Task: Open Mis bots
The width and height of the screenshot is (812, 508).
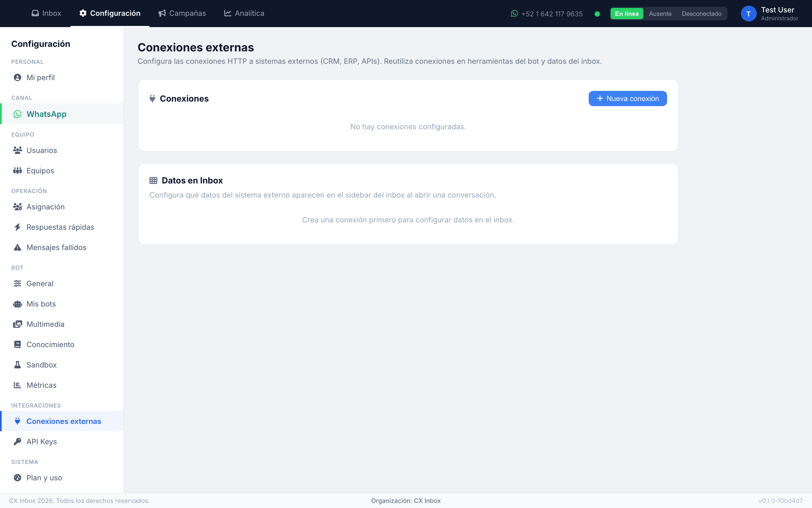Action: tap(62, 304)
